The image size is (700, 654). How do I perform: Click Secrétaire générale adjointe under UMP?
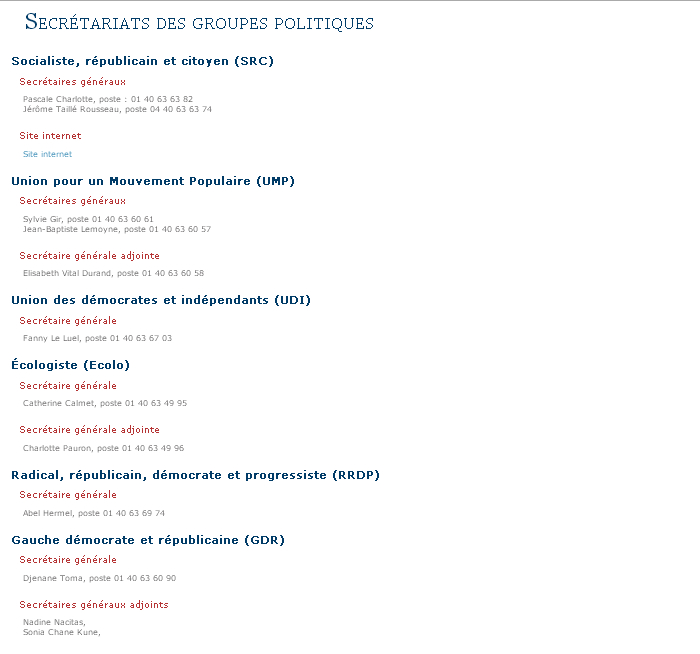pyautogui.click(x=89, y=256)
